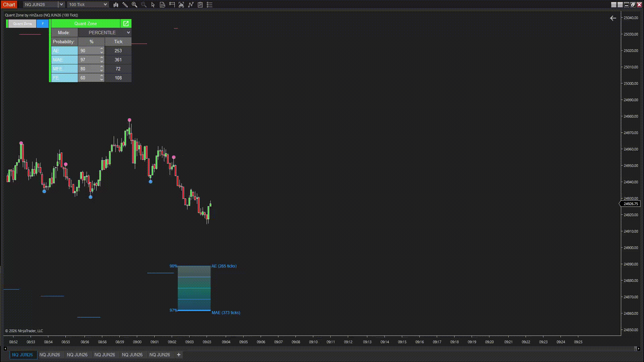Toggle the Quant Zone indicator label
This screenshot has height=362, width=644.
pyautogui.click(x=22, y=23)
